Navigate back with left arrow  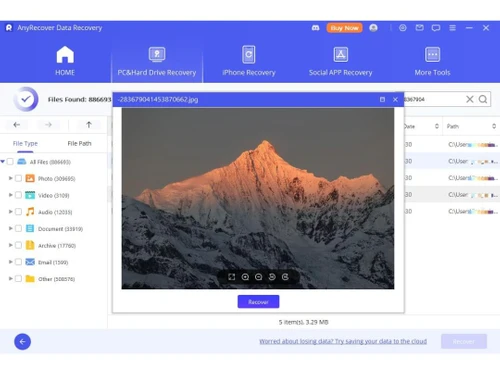17,125
